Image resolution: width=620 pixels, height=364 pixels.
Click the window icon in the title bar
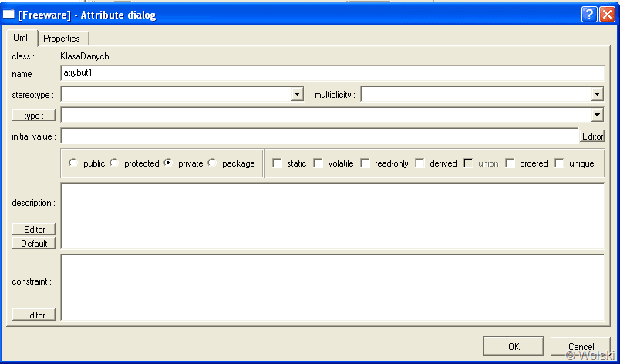click(8, 15)
